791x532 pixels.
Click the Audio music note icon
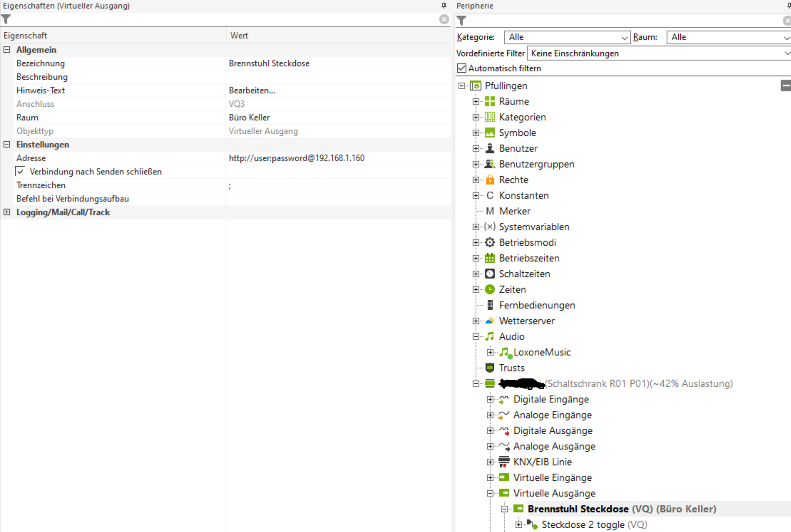(490, 336)
